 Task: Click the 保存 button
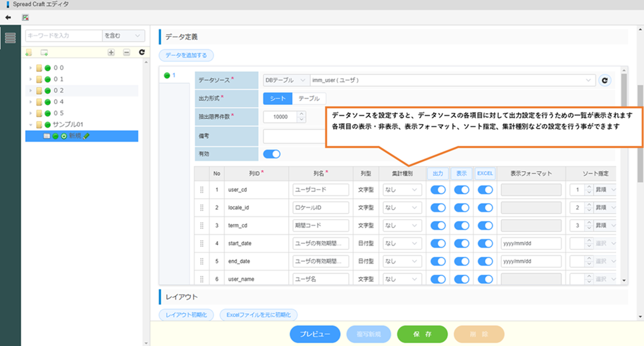(x=422, y=334)
